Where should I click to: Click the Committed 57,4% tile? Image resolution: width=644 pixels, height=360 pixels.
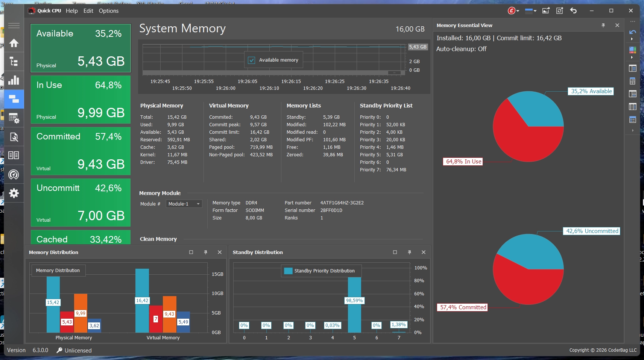(x=80, y=151)
